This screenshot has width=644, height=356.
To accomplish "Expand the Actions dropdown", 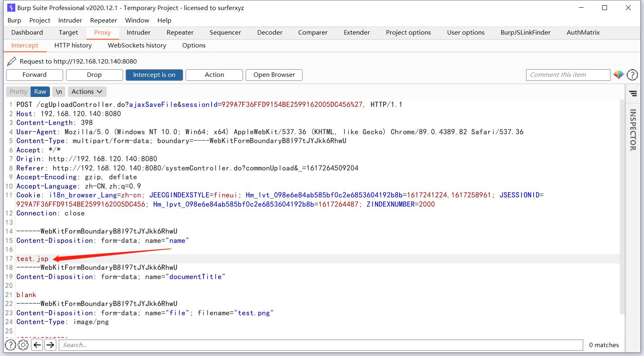I will (x=87, y=92).
